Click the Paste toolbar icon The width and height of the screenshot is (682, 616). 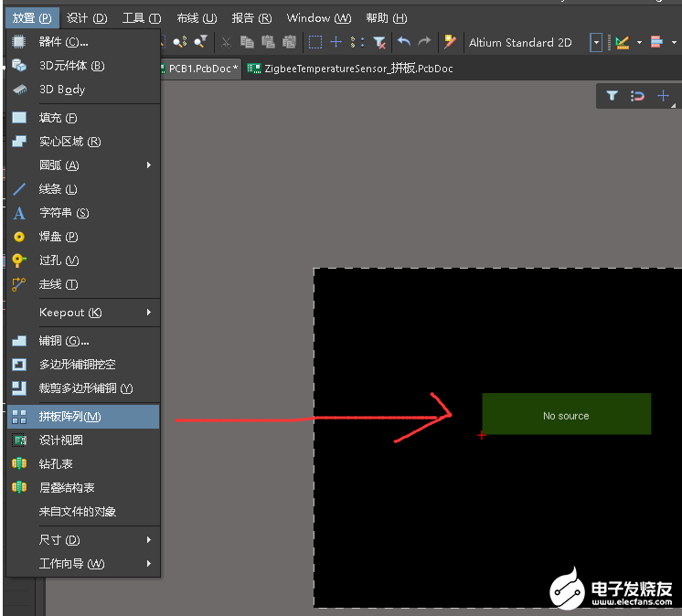[x=268, y=42]
